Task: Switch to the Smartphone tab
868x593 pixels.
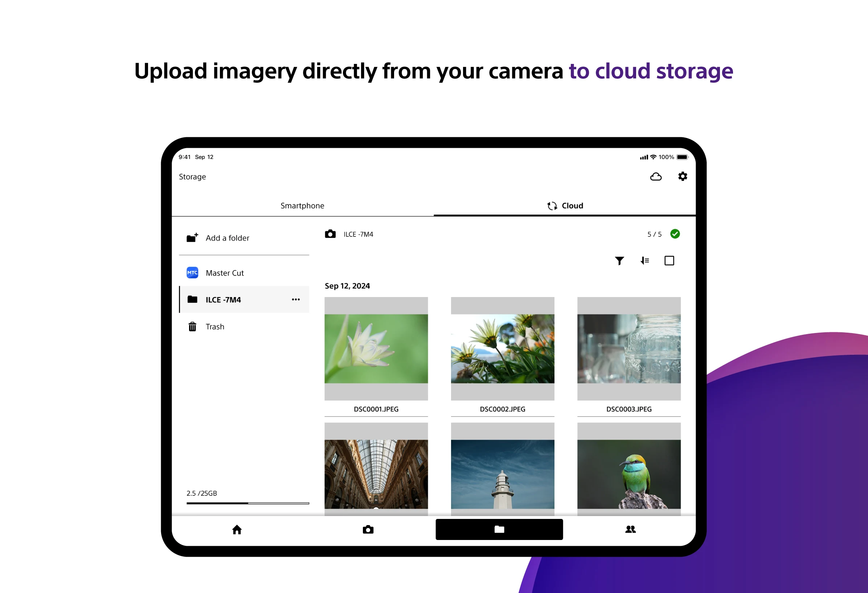Action: pos(302,206)
